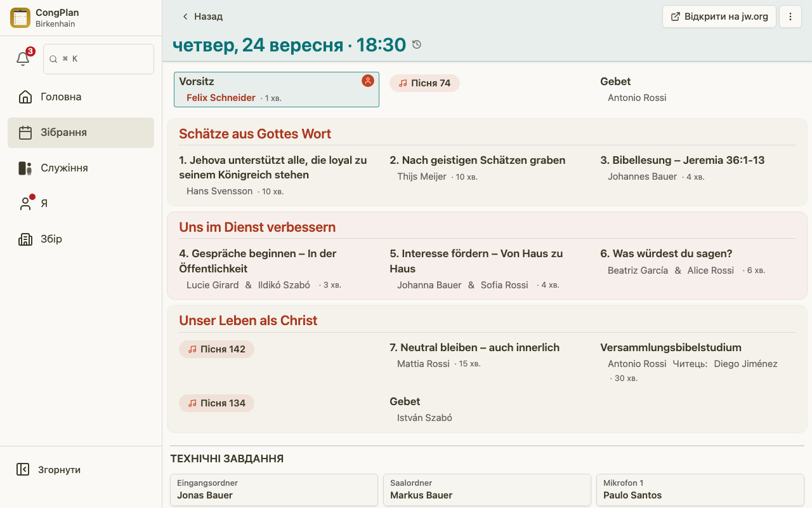This screenshot has height=508, width=812.
Task: Click the Згорнути collapse sidebar icon
Action: click(x=23, y=470)
